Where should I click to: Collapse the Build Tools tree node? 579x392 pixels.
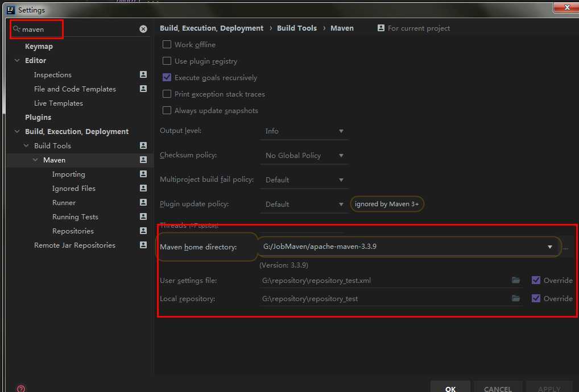(x=26, y=145)
